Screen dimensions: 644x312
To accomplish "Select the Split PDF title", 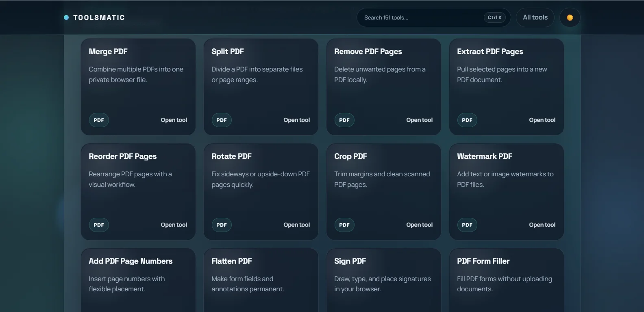I will pos(228,52).
